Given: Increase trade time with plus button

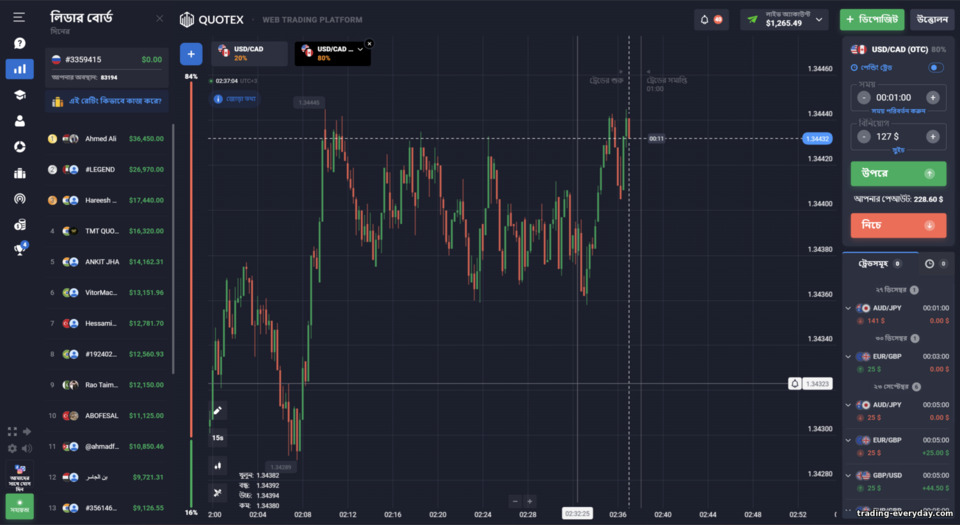Looking at the screenshot, I should pos(933,97).
